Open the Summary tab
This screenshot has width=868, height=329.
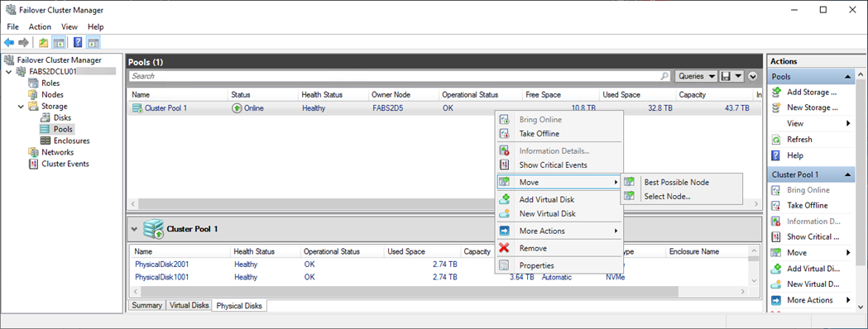pyautogui.click(x=146, y=305)
